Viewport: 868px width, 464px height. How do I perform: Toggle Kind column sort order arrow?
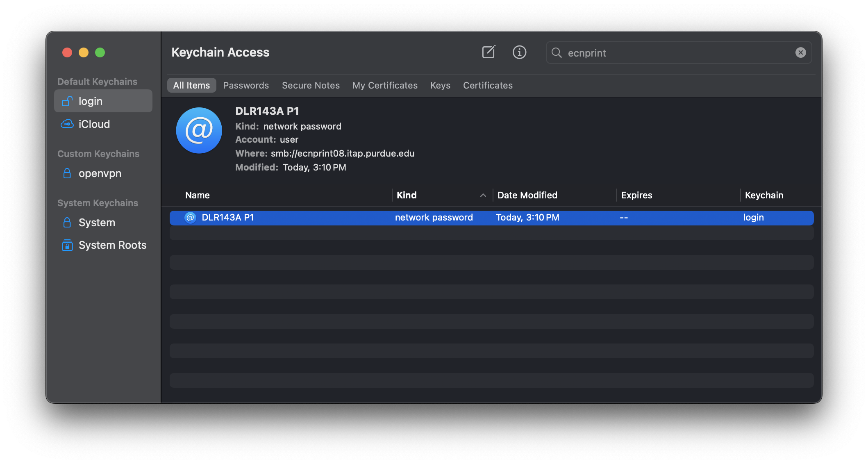click(x=483, y=196)
